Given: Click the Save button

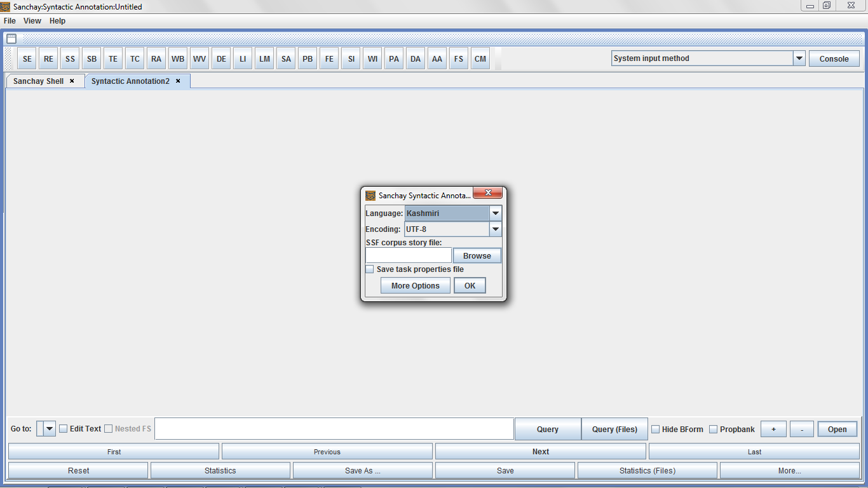Looking at the screenshot, I should (x=505, y=471).
